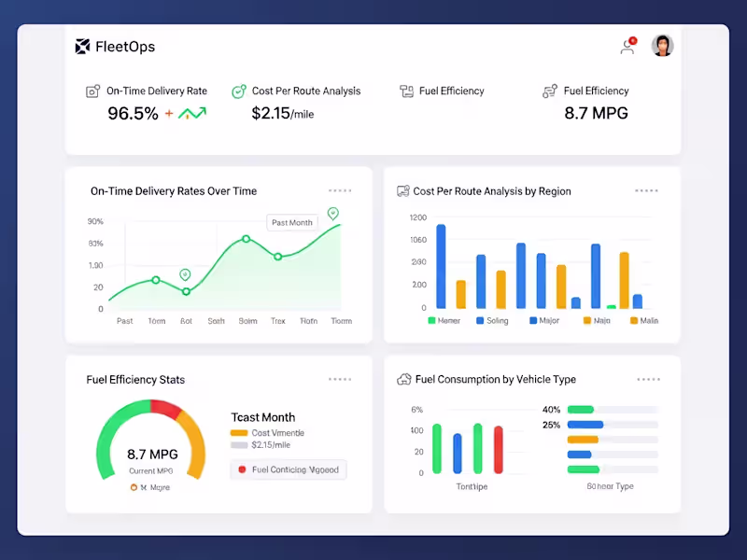The image size is (747, 560).
Task: Open the user notifications icon
Action: coord(628,46)
